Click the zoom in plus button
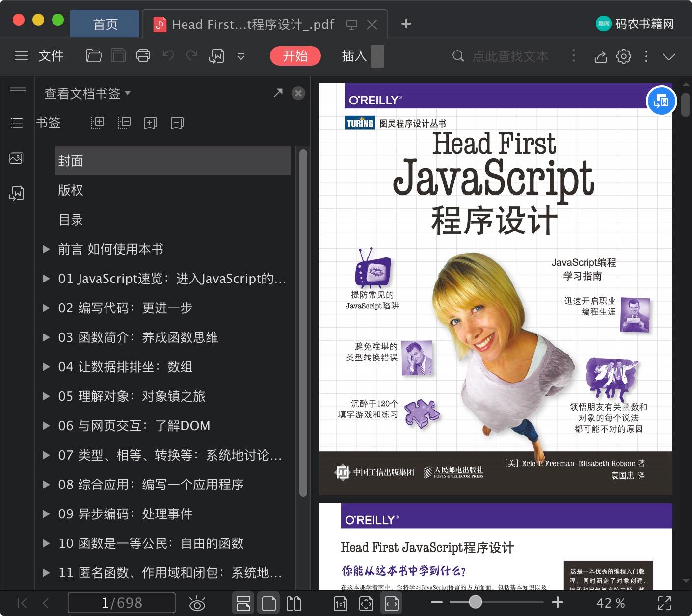The height and width of the screenshot is (616, 692). [557, 602]
